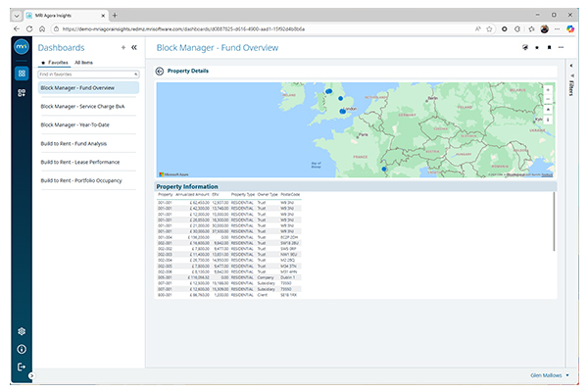Open the Glen Mallows user dropdown
Image resolution: width=588 pixels, height=392 pixels.
point(566,374)
